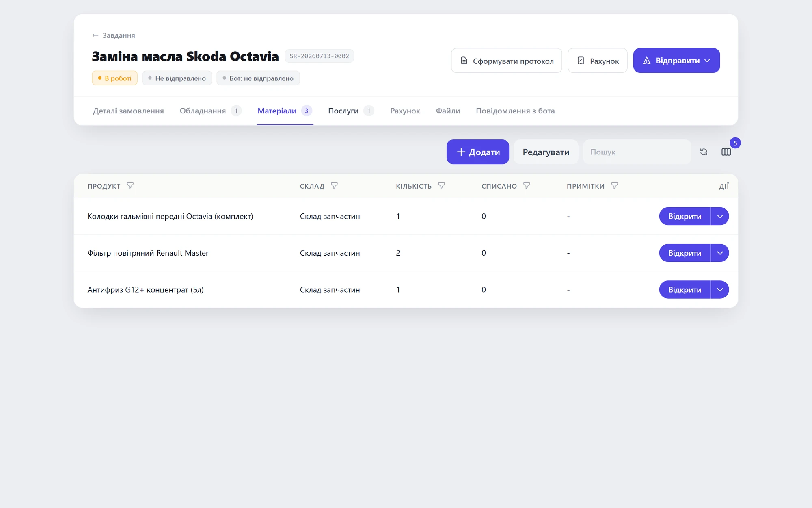Focus the Пошук search field
Viewport: 812px width, 508px height.
click(x=637, y=152)
